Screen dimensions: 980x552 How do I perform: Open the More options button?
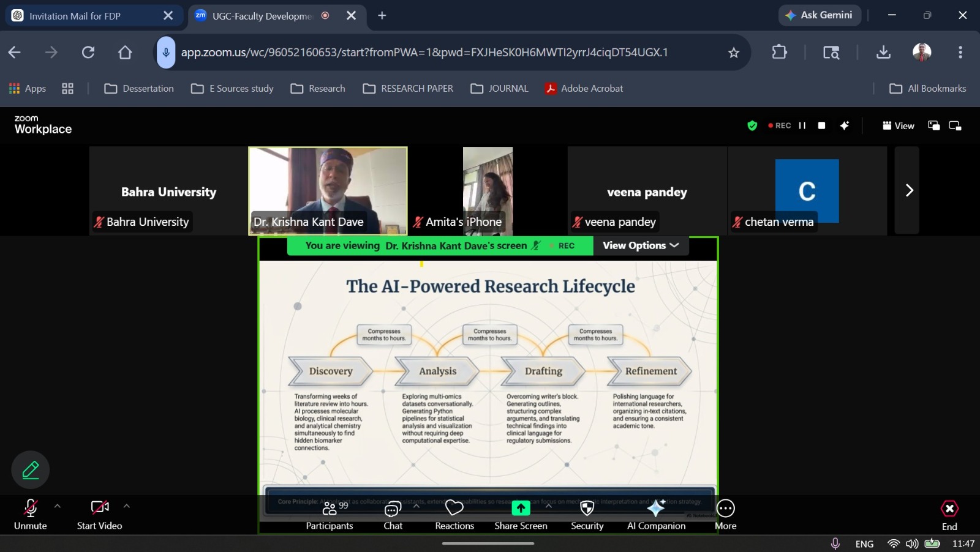click(x=726, y=515)
